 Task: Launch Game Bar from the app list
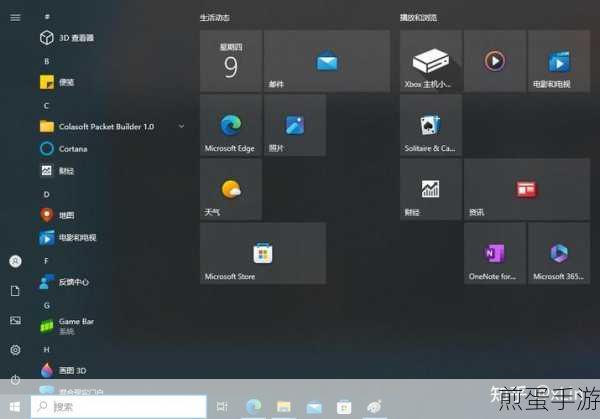pyautogui.click(x=67, y=326)
